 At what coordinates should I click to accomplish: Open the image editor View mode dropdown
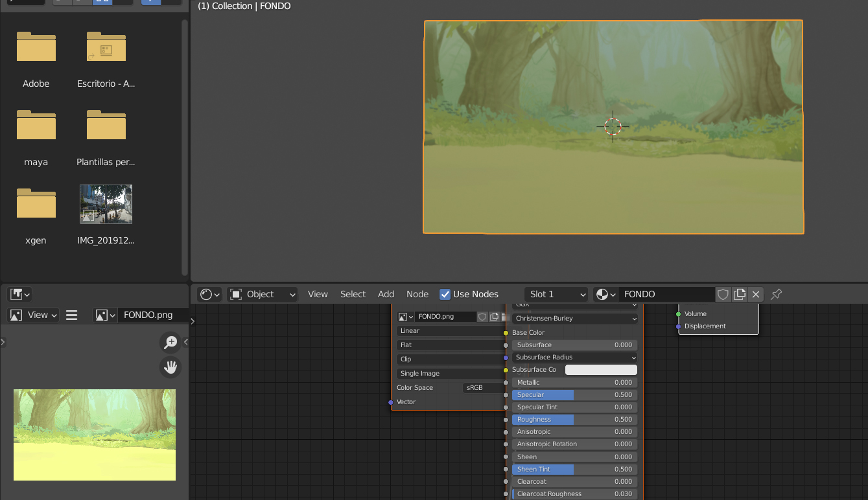click(34, 315)
